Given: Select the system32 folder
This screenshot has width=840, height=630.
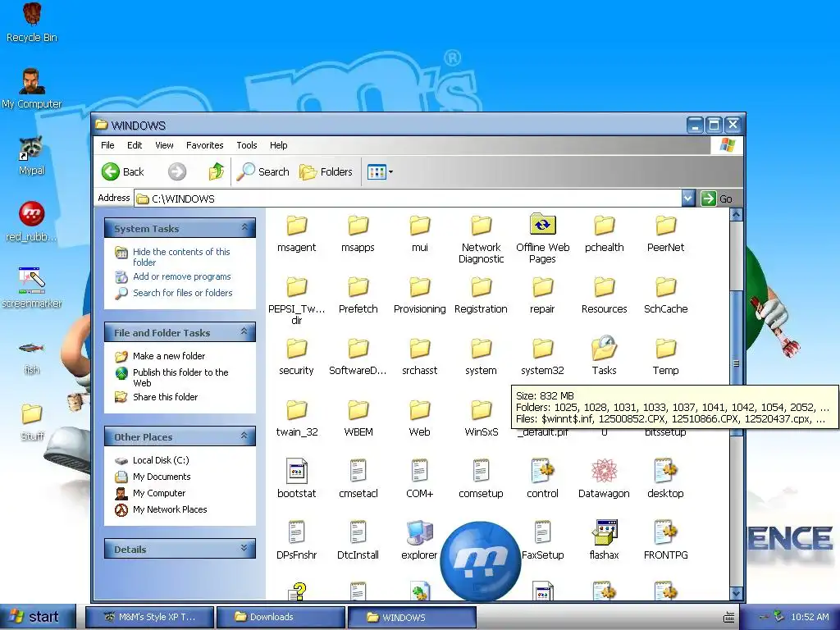Looking at the screenshot, I should pyautogui.click(x=543, y=358).
